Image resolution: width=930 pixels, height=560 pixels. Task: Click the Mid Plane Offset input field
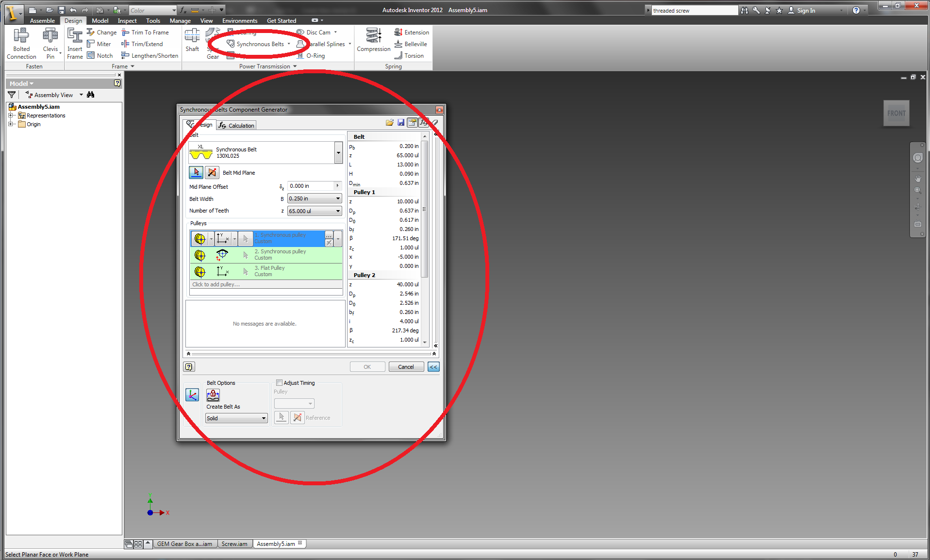pyautogui.click(x=311, y=186)
